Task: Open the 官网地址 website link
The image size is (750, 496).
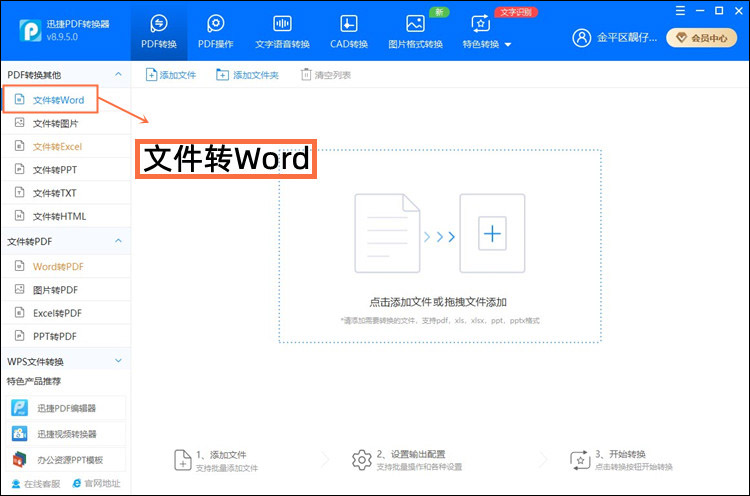Action: (96, 484)
